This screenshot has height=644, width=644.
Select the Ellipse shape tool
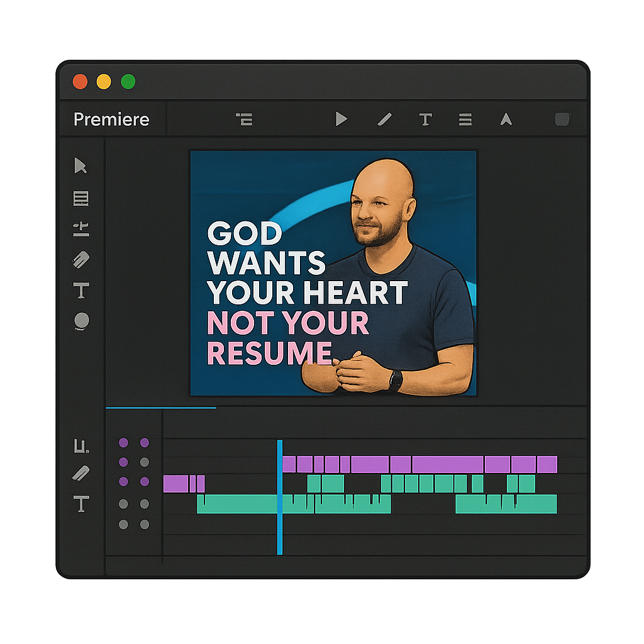pyautogui.click(x=81, y=321)
